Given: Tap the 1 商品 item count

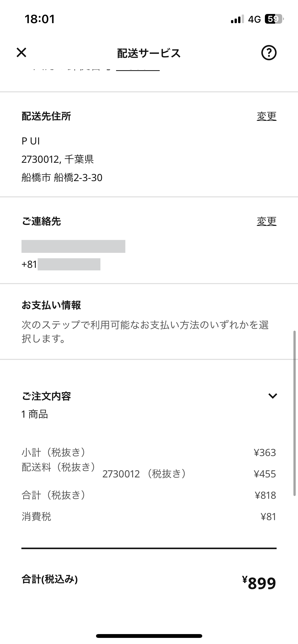Looking at the screenshot, I should pyautogui.click(x=35, y=414).
